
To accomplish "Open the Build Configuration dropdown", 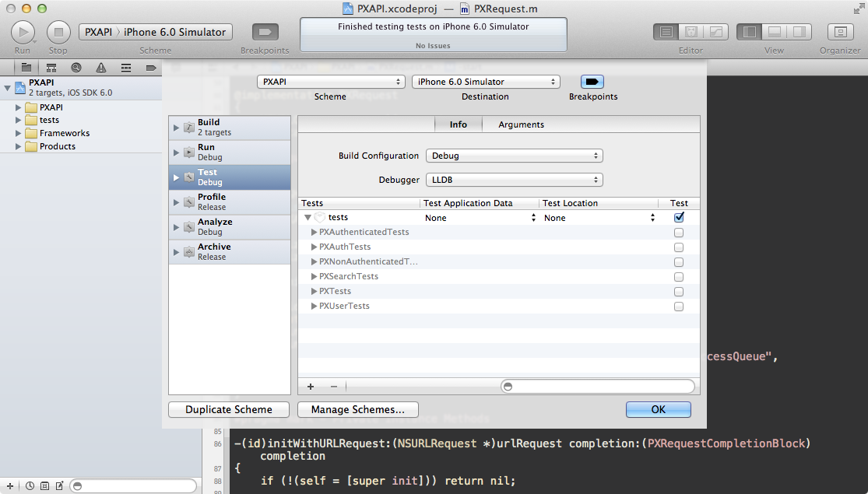I will (515, 156).
